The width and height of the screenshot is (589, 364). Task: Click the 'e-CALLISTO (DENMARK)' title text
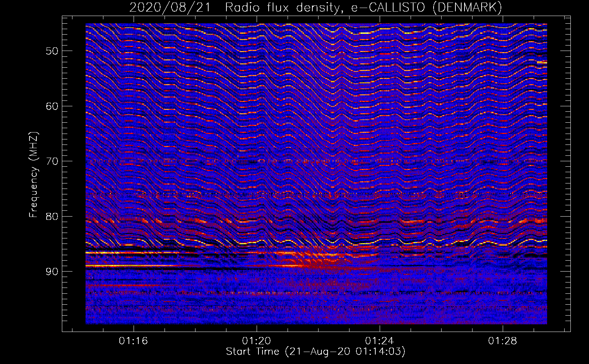coord(427,8)
